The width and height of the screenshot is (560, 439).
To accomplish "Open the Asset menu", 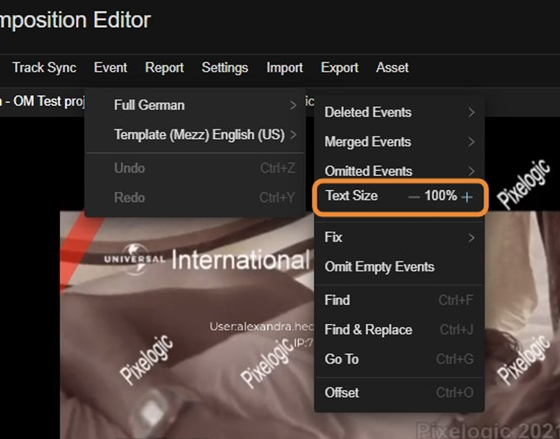I will click(392, 68).
